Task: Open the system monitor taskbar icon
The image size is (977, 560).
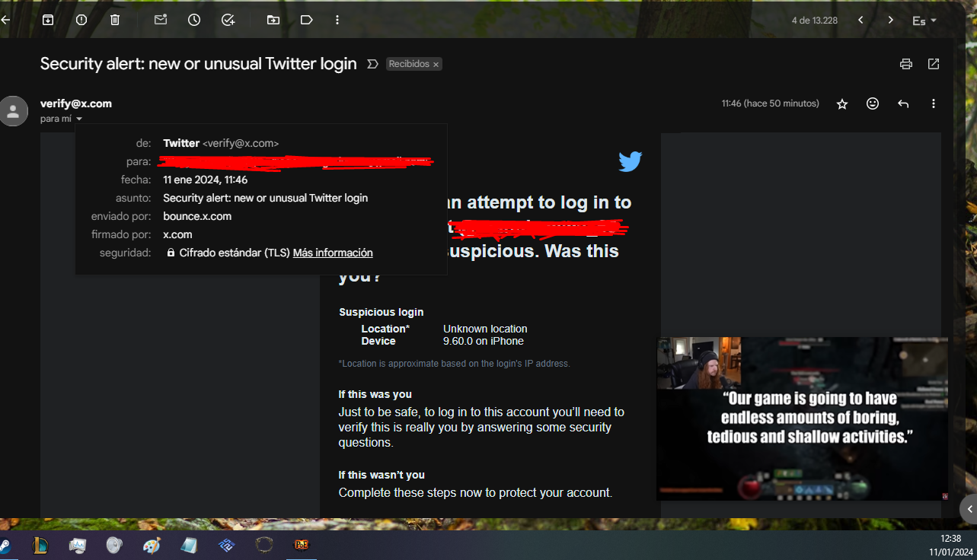Action: pyautogui.click(x=78, y=545)
